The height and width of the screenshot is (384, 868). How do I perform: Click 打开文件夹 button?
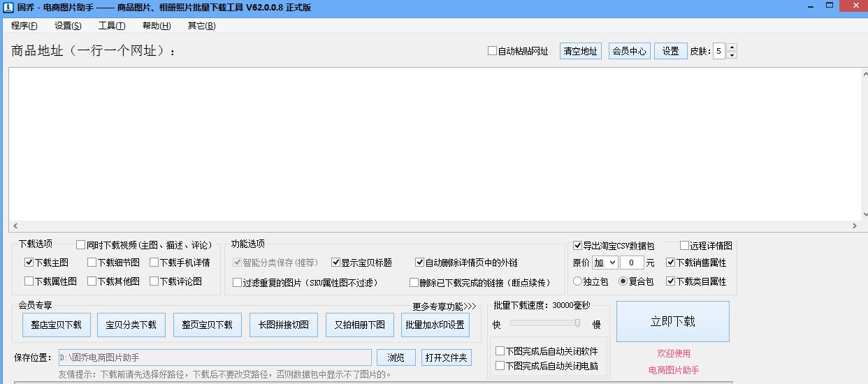[x=447, y=357]
